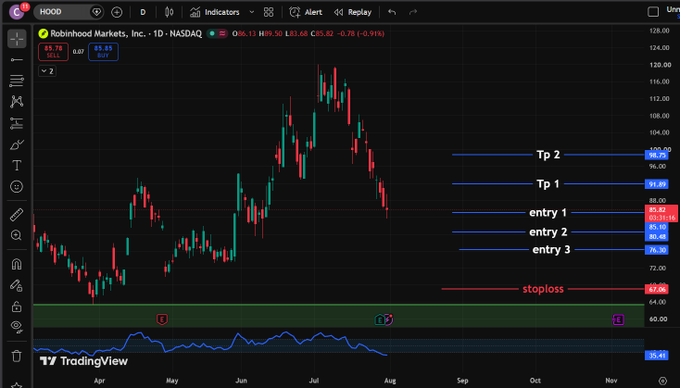Click the heart-shaped watchlist flag icon

click(96, 12)
